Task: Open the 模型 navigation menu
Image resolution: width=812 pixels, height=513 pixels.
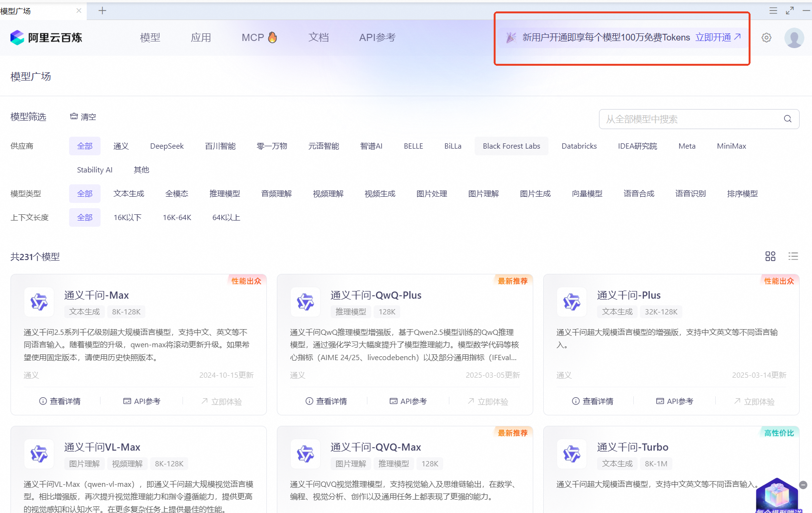Action: 150,38
